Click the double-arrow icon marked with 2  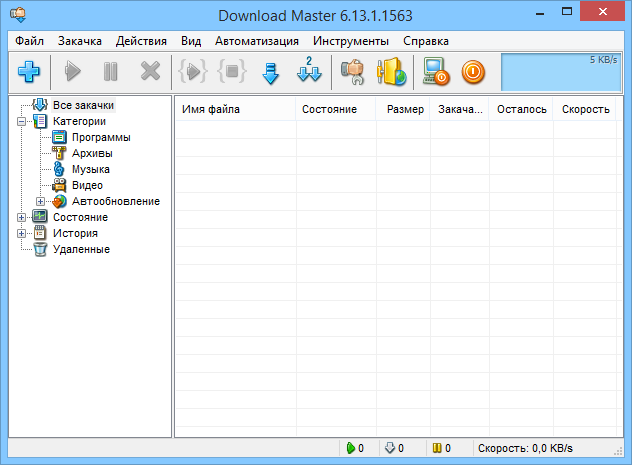coord(309,69)
